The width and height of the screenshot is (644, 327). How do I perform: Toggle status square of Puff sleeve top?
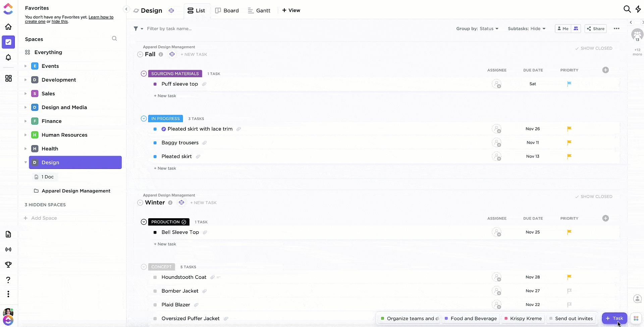[155, 84]
